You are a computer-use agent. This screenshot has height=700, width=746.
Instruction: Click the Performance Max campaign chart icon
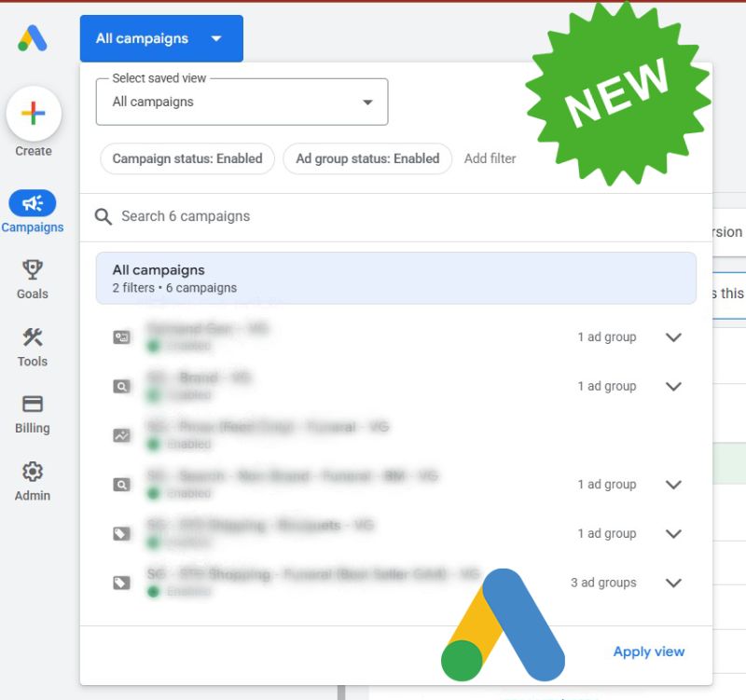(x=121, y=435)
